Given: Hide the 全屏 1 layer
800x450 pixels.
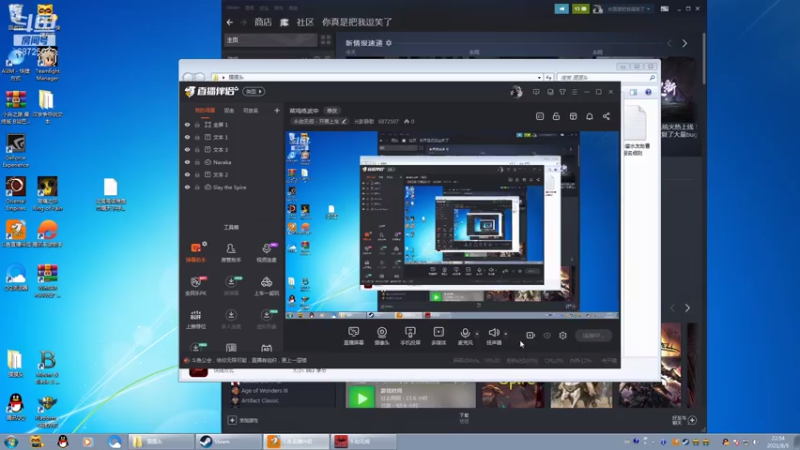Looking at the screenshot, I should (187, 124).
